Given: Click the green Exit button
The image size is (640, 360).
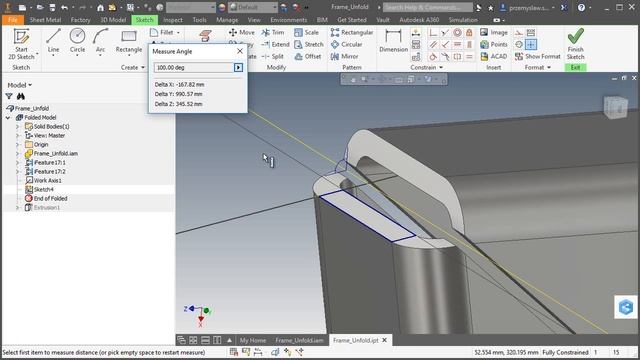Looking at the screenshot, I should pos(576,67).
